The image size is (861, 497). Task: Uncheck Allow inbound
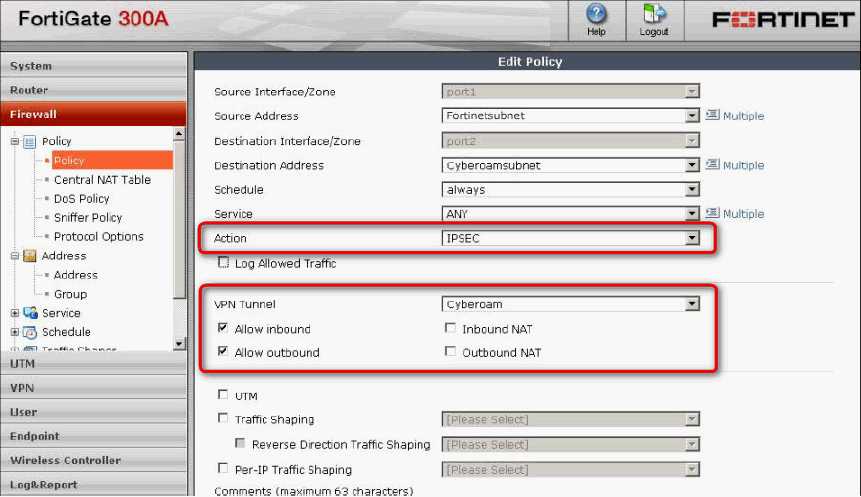click(222, 328)
